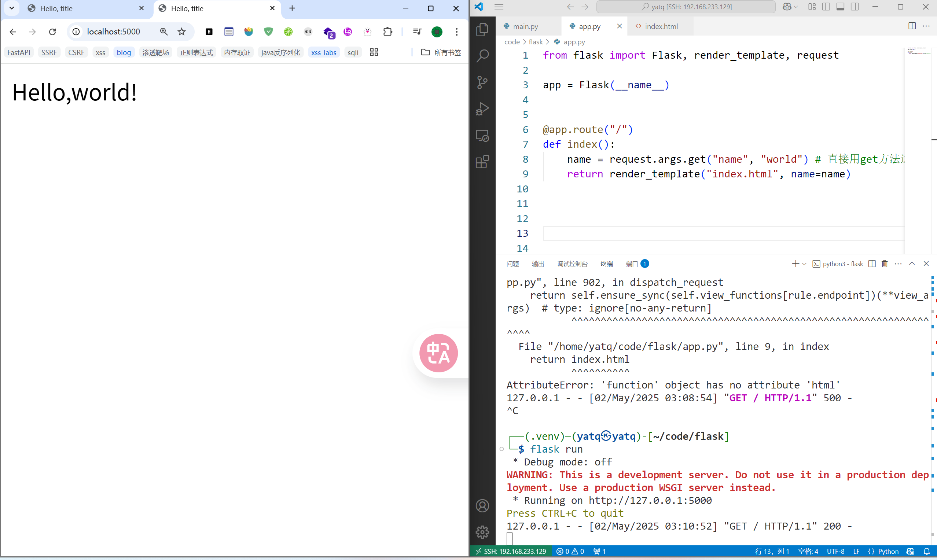
Task: Open the Customize Layout button
Action: (x=812, y=7)
